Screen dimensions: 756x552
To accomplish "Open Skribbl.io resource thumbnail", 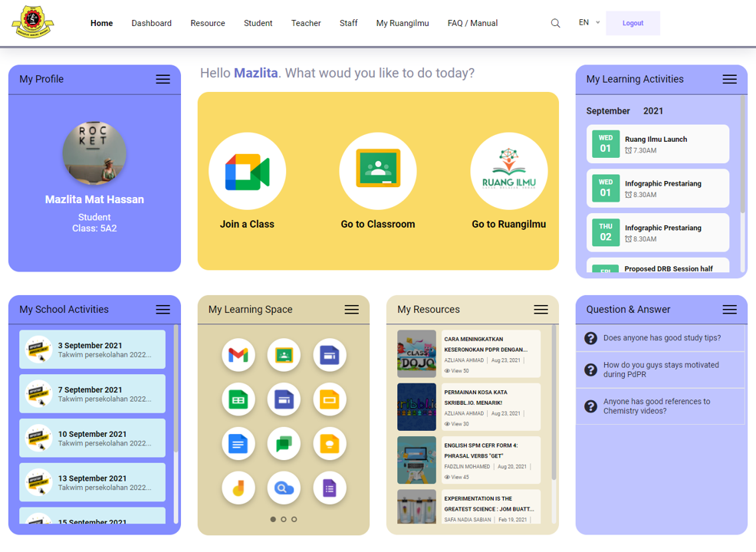I will tap(416, 407).
